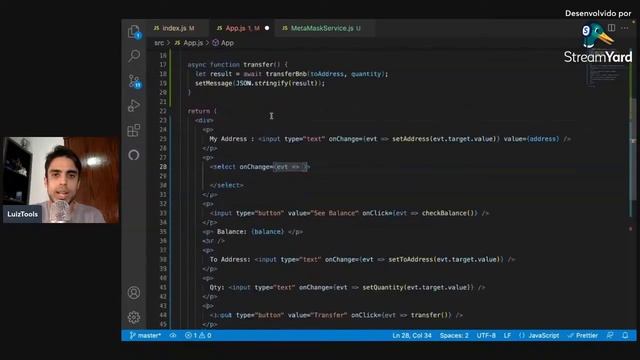
Task: Click the Prettier status bar item
Action: (x=583, y=335)
